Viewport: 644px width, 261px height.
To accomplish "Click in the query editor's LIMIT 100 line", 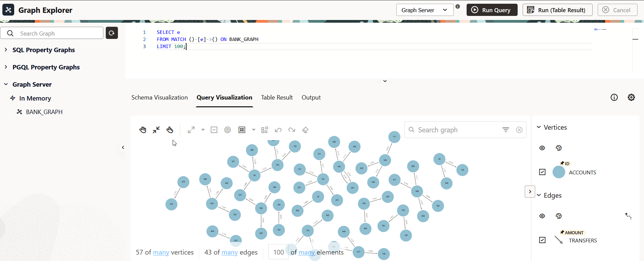I will click(171, 47).
